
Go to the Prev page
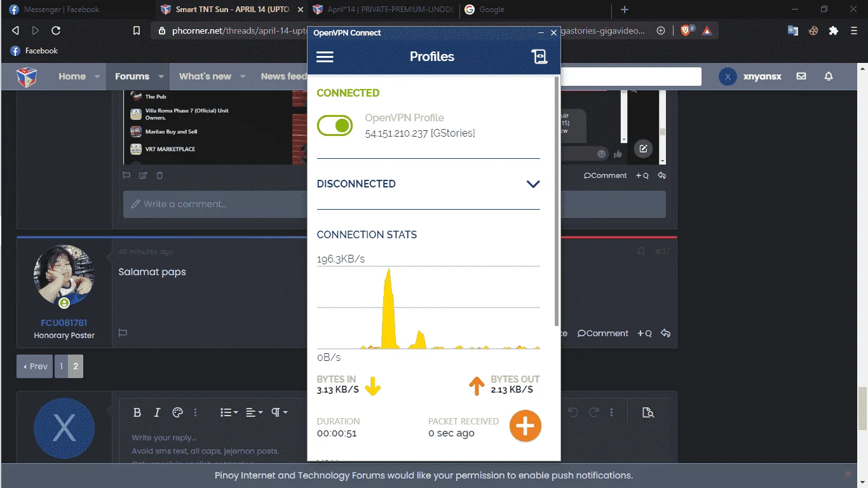coord(35,367)
